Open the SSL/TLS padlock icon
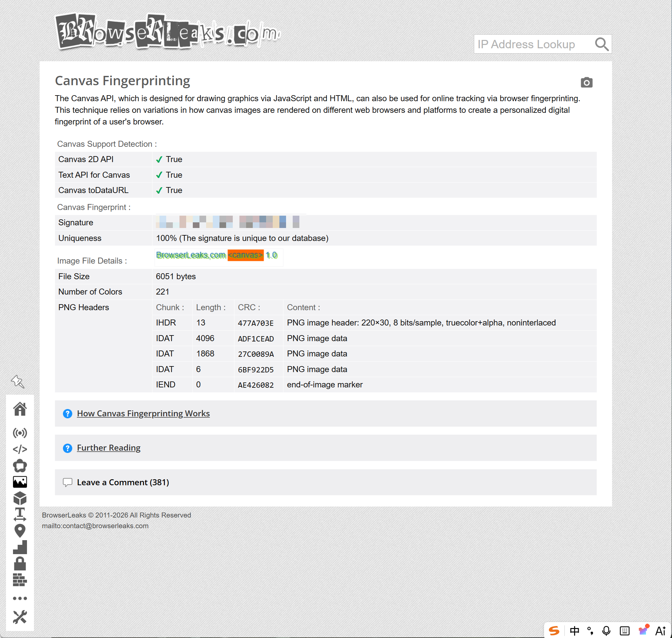This screenshot has width=672, height=638. click(x=20, y=563)
